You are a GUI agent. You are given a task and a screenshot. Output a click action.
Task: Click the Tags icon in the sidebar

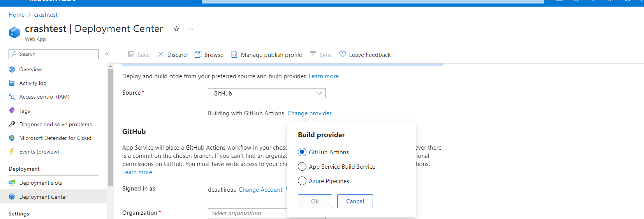(x=12, y=111)
